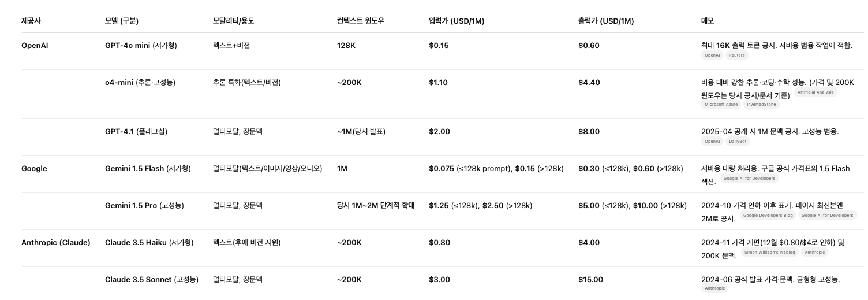
Task: Open the Artificial Analysis source chip
Action: pyautogui.click(x=815, y=92)
